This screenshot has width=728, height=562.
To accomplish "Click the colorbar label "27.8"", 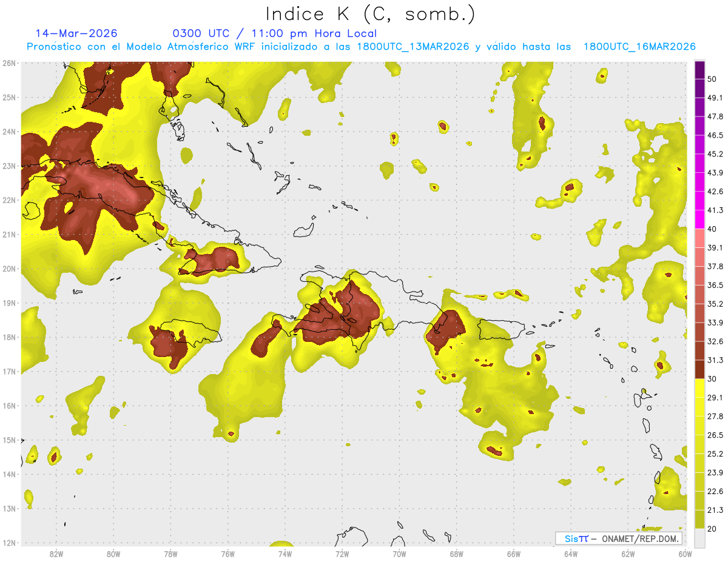I will coord(715,416).
